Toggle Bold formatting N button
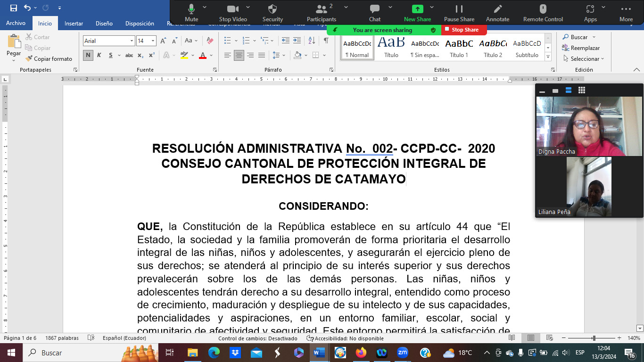The height and width of the screenshot is (362, 644). click(88, 55)
